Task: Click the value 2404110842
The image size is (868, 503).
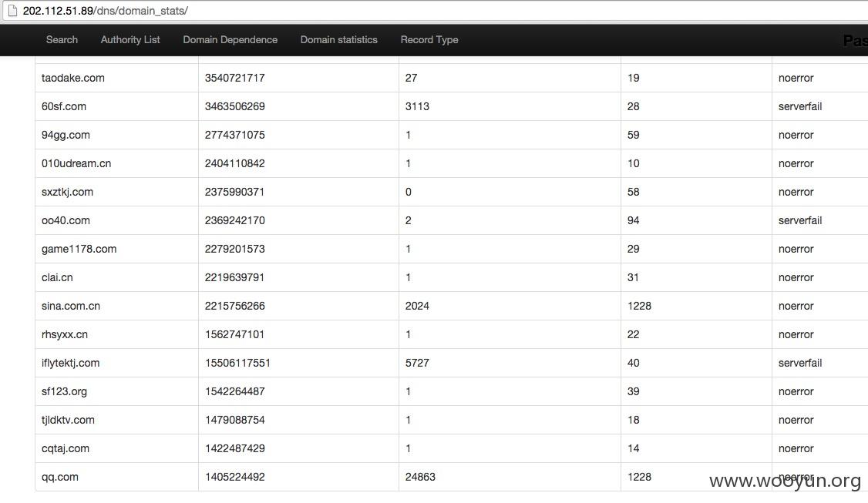Action: click(x=234, y=163)
